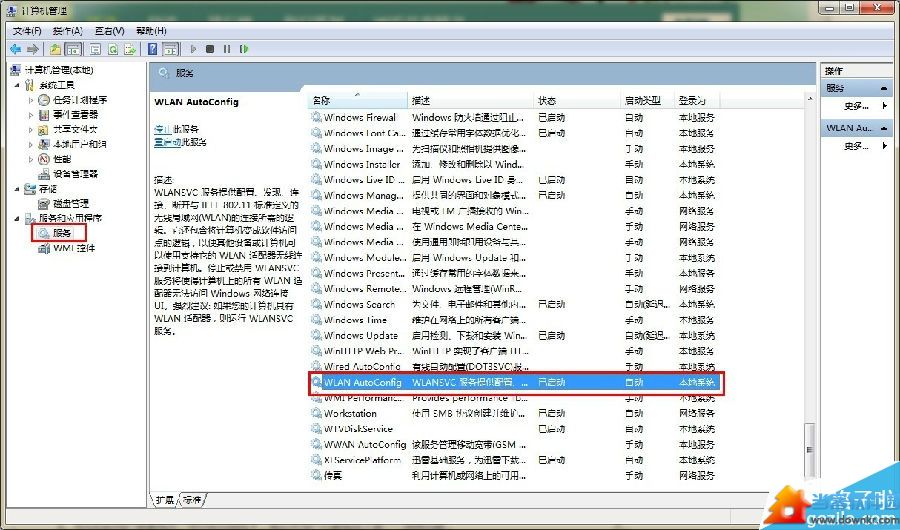Select the WWAN AutoConfig service row

tap(514, 444)
